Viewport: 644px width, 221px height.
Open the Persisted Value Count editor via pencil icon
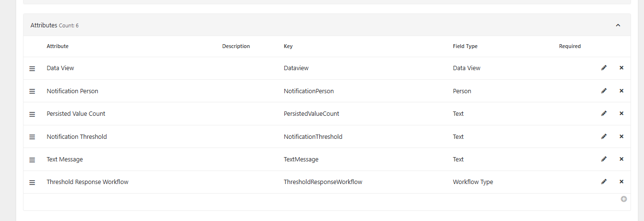604,113
